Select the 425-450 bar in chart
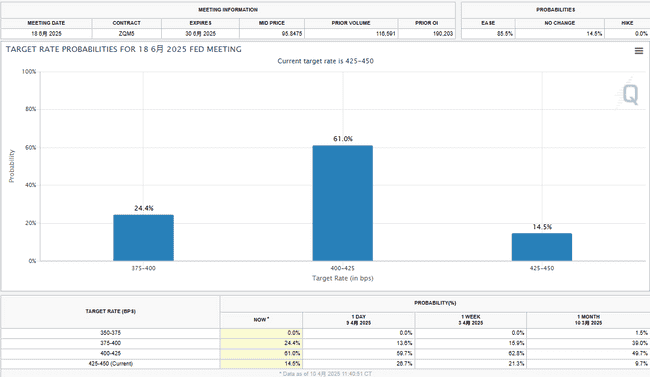Viewport: 650px width, 377px height. click(541, 247)
